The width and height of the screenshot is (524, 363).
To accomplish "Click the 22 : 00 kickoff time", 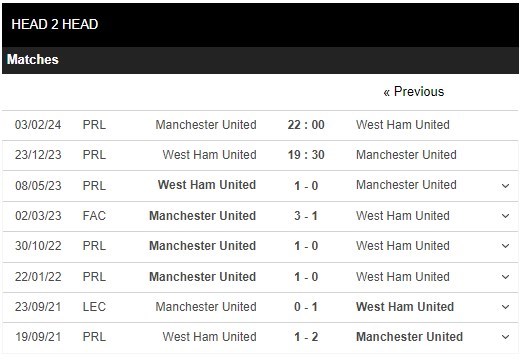I will click(306, 125).
